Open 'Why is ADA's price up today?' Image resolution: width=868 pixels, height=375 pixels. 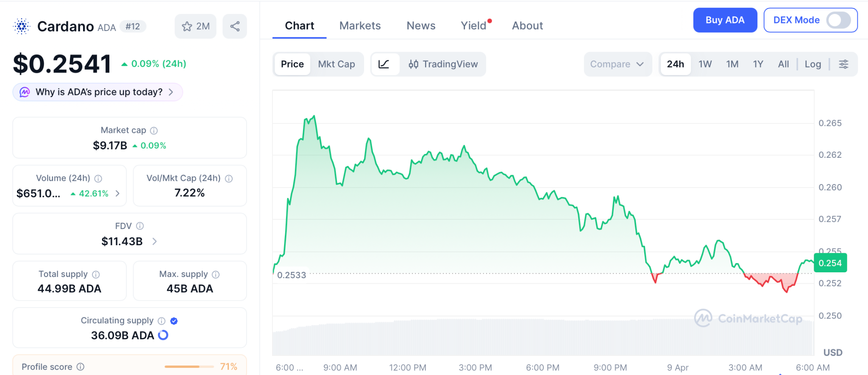pos(98,92)
